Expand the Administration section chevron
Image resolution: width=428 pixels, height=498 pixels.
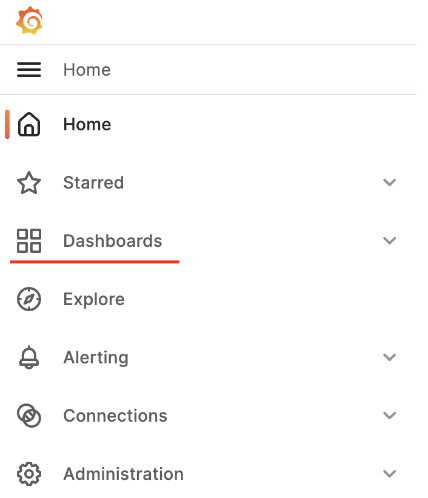tap(390, 474)
